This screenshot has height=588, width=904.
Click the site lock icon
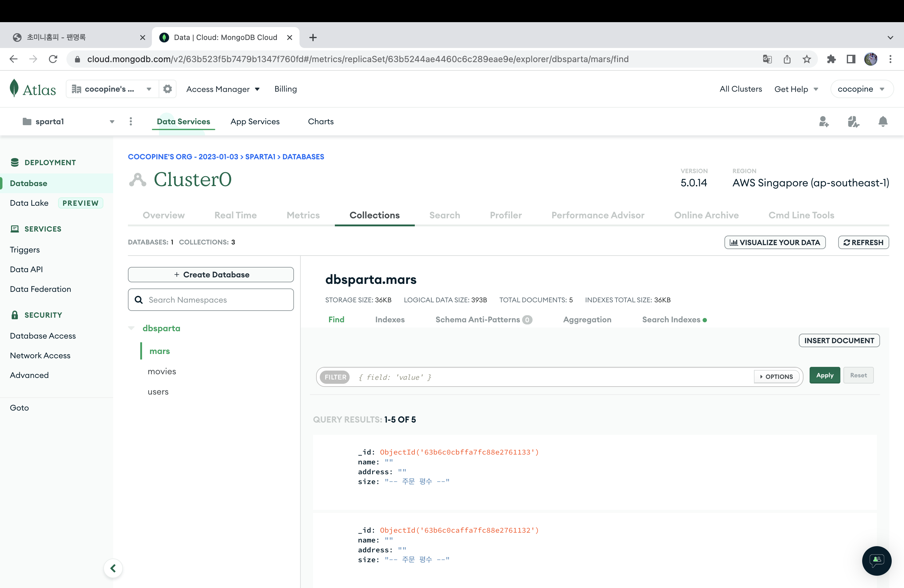pos(77,59)
